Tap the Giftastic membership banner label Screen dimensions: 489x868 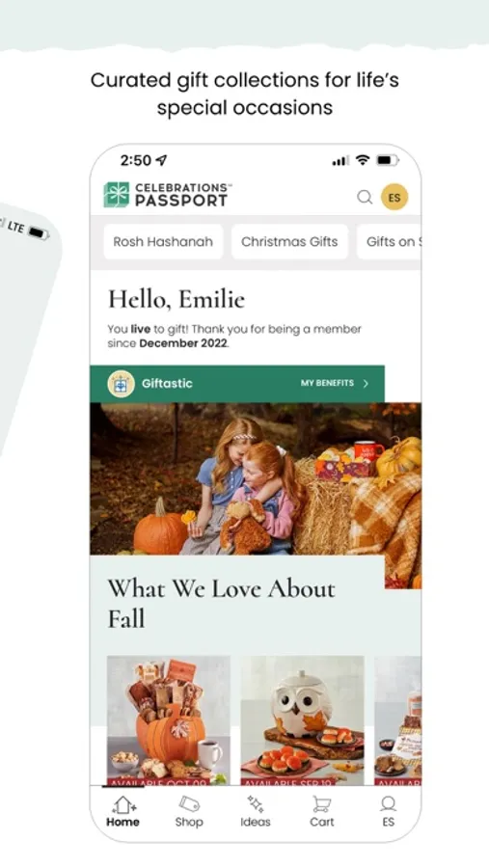(x=167, y=383)
